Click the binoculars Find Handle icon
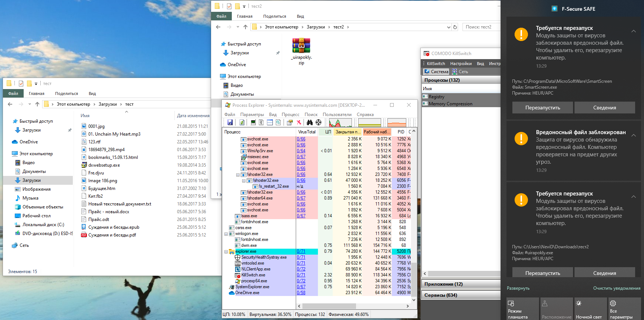The image size is (644, 320). point(310,122)
